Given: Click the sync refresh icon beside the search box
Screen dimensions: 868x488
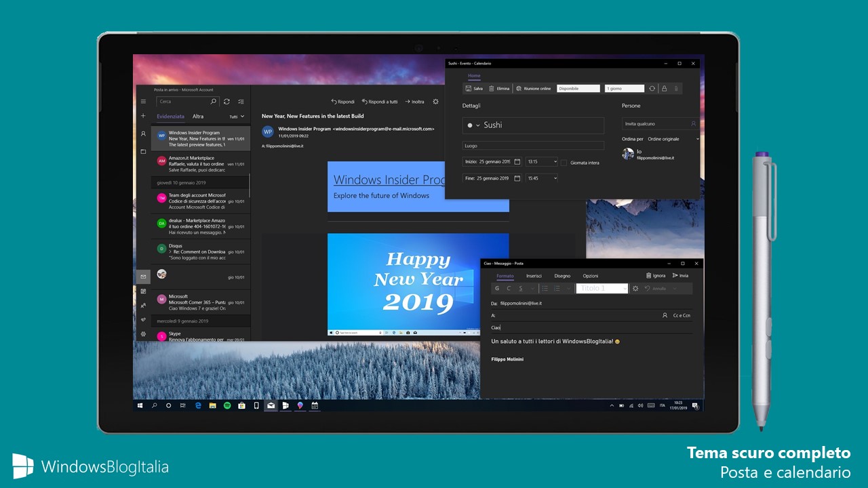Looking at the screenshot, I should click(226, 102).
